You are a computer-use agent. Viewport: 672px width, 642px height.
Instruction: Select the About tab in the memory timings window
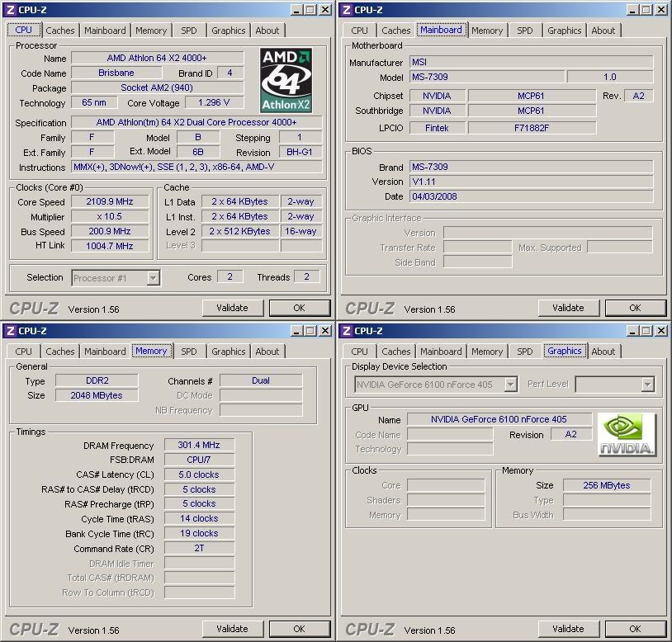tap(267, 352)
